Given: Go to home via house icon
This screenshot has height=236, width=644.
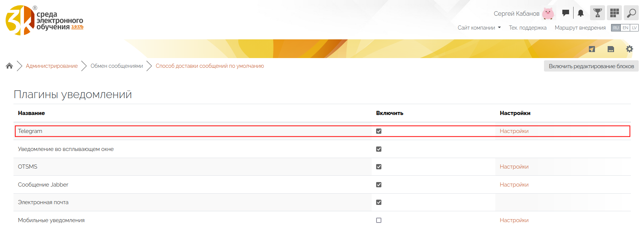Looking at the screenshot, I should [x=9, y=66].
